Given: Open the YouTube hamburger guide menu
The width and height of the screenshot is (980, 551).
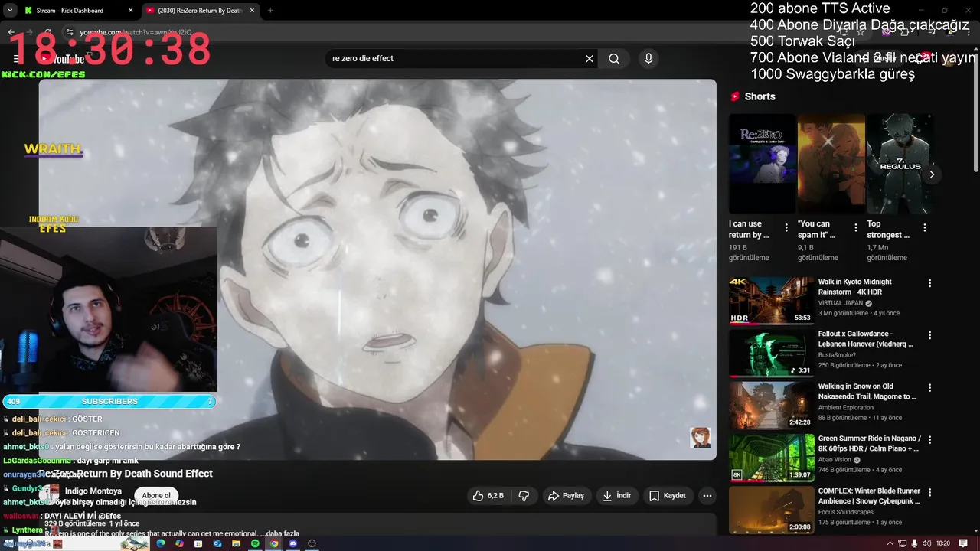Looking at the screenshot, I should [16, 59].
